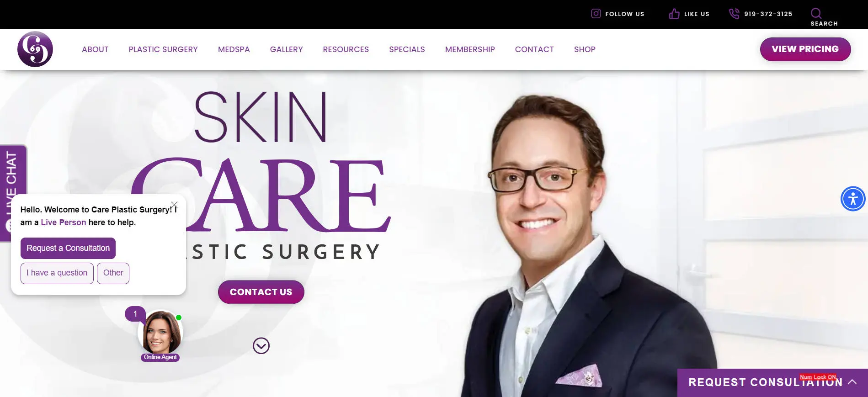The height and width of the screenshot is (397, 868).
Task: Choose the 'Other' chat option
Action: [113, 273]
